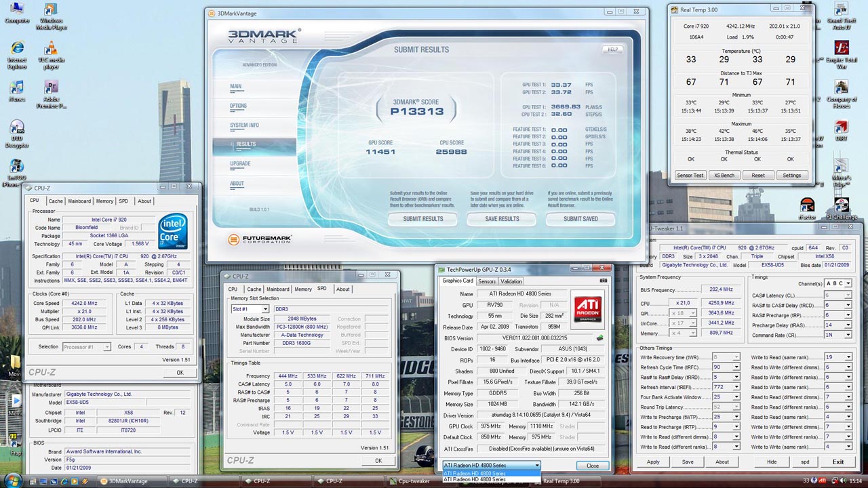Open the iTunes desktop shortcut
The image size is (868, 488).
(17, 91)
